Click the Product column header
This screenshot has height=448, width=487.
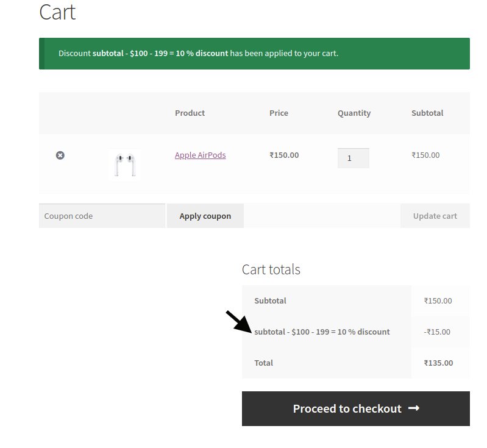pos(190,113)
